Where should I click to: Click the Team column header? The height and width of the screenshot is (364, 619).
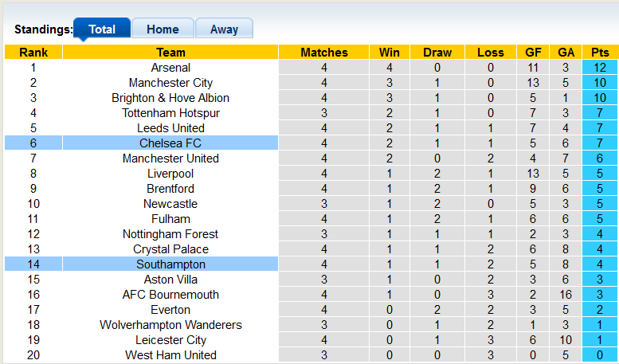(x=170, y=53)
